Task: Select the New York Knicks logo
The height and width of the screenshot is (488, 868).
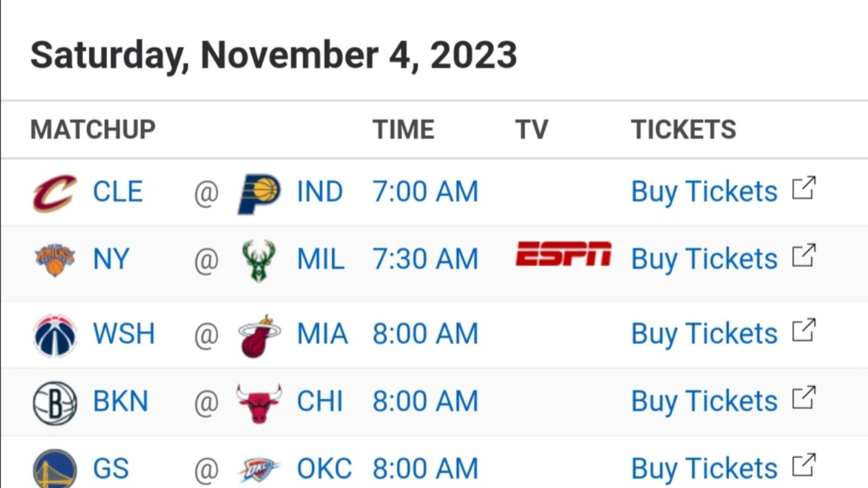Action: [x=55, y=260]
